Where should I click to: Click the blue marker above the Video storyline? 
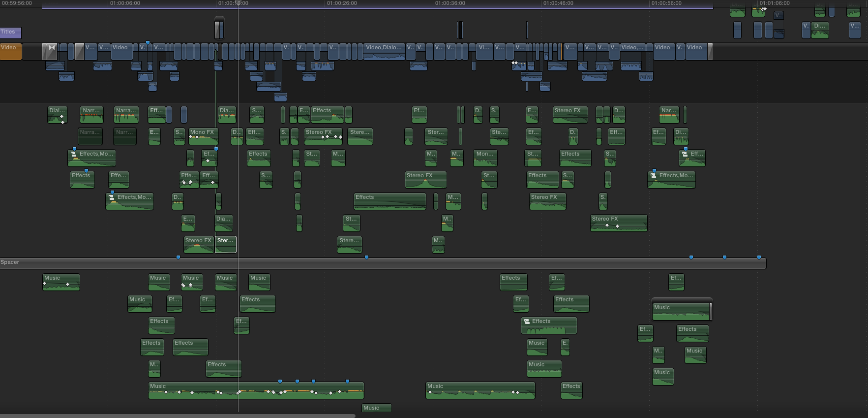[148, 43]
